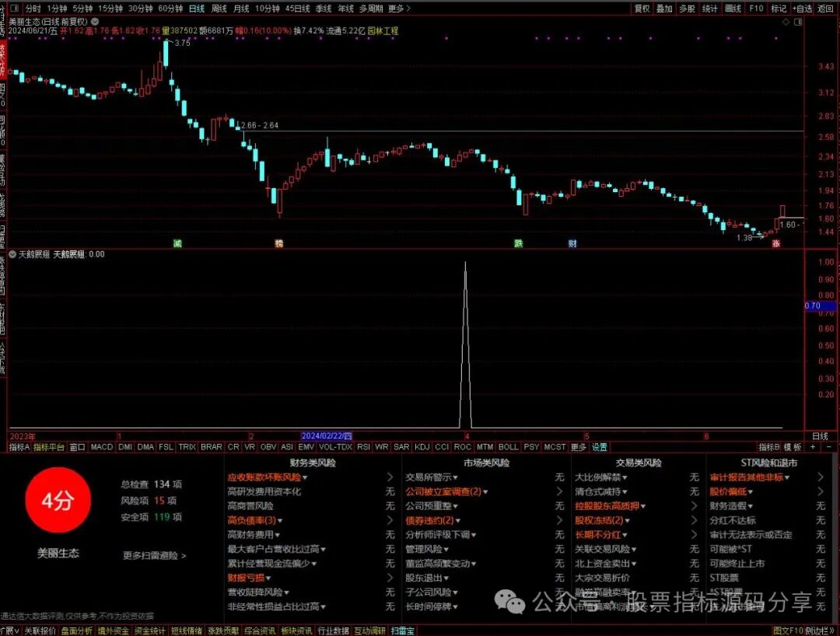
Task: Select the OBV indicator tab
Action: [268, 447]
